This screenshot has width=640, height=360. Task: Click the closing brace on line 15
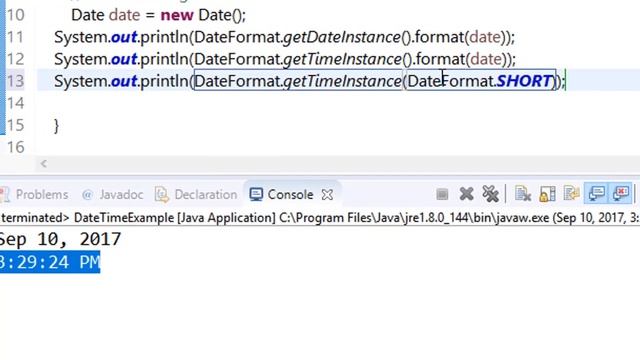(x=56, y=126)
